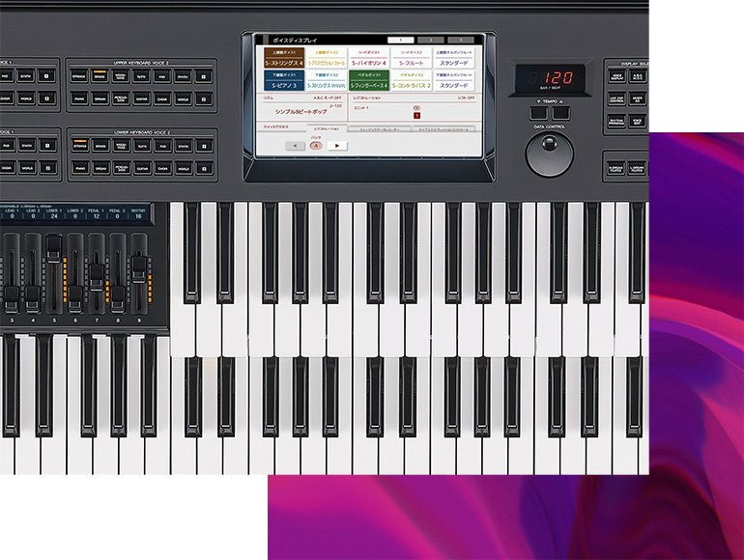This screenshot has height=560, width=744.
Task: Open VOICE DISPLAY in Display Select
Action: [616, 76]
